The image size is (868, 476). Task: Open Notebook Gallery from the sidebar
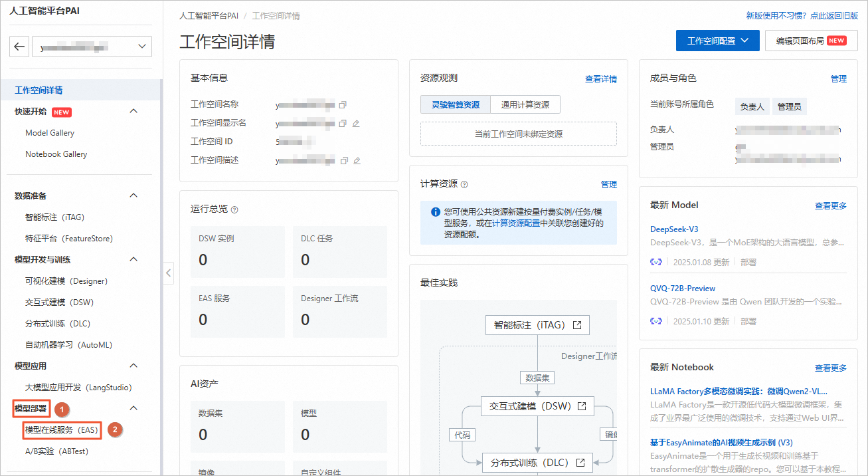click(56, 154)
